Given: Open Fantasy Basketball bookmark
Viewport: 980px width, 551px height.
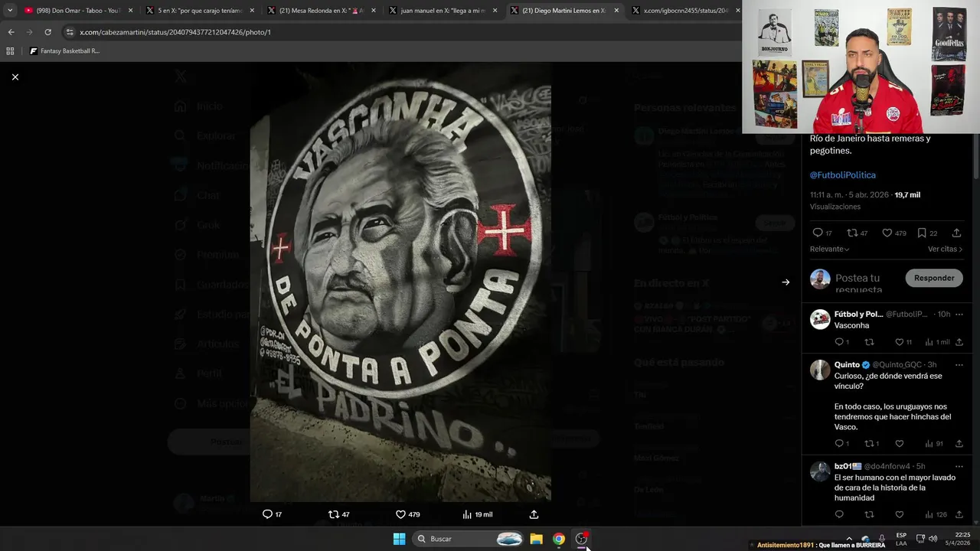Looking at the screenshot, I should pos(64,51).
